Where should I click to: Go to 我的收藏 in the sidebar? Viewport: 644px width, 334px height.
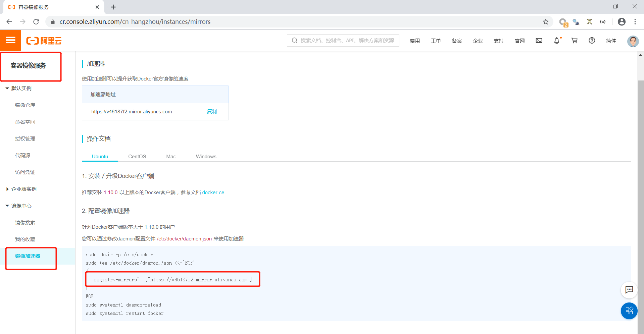pos(25,239)
